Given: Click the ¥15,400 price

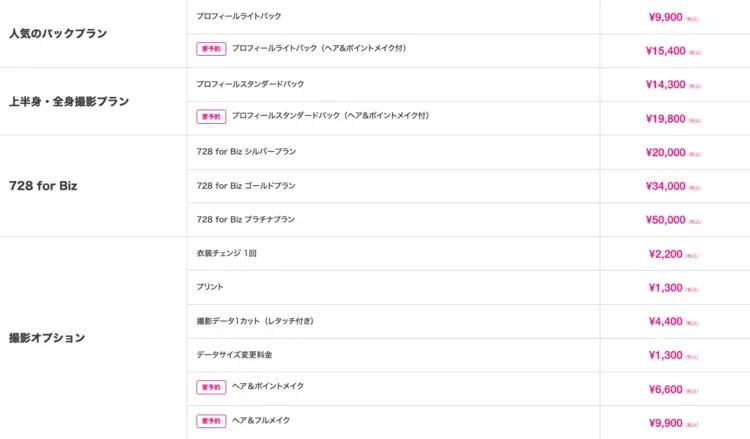Looking at the screenshot, I should click(x=666, y=51).
